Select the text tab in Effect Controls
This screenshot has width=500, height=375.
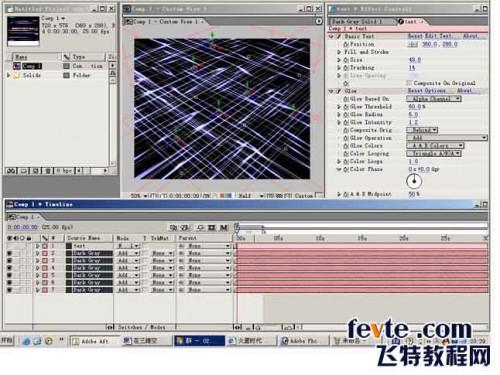(x=411, y=22)
